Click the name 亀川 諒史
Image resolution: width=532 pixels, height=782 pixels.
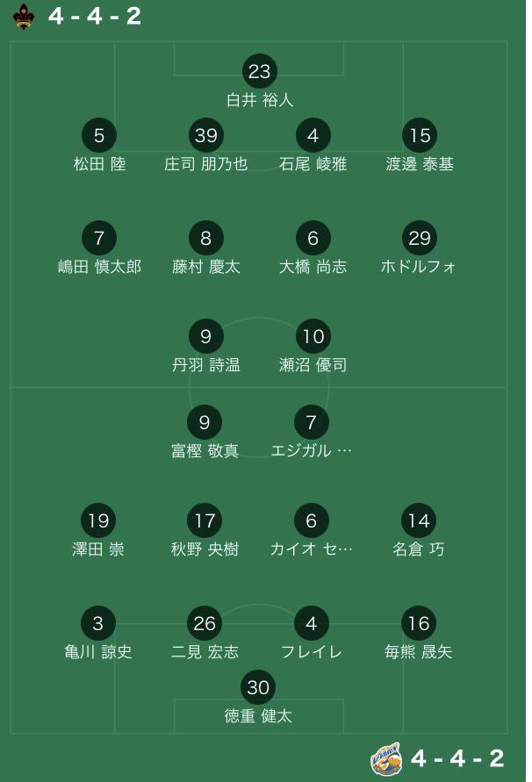click(98, 652)
